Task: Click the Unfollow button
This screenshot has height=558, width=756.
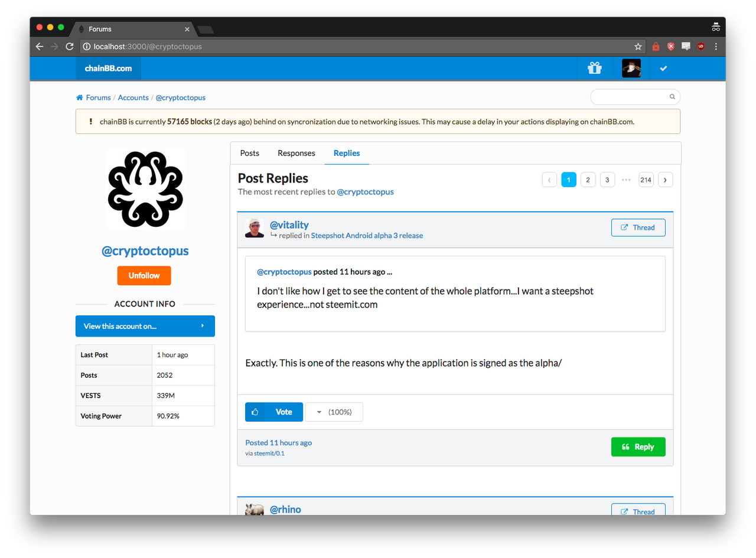Action: click(144, 276)
